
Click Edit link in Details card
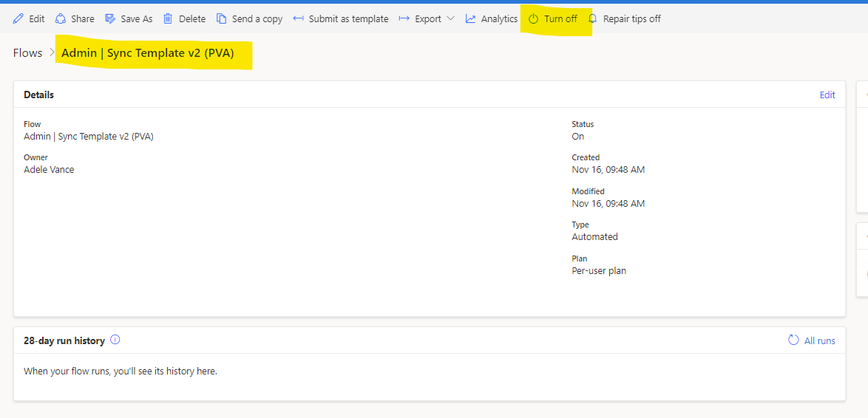[x=827, y=95]
